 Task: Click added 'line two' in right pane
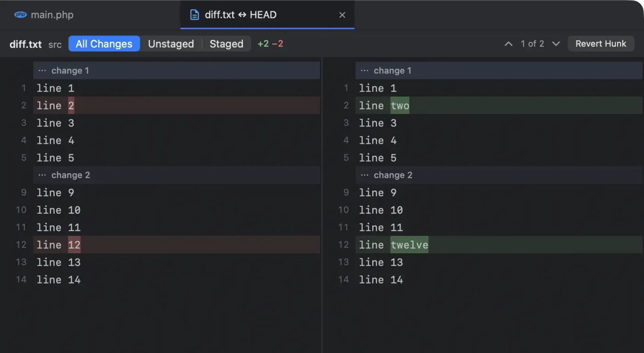coord(499,105)
